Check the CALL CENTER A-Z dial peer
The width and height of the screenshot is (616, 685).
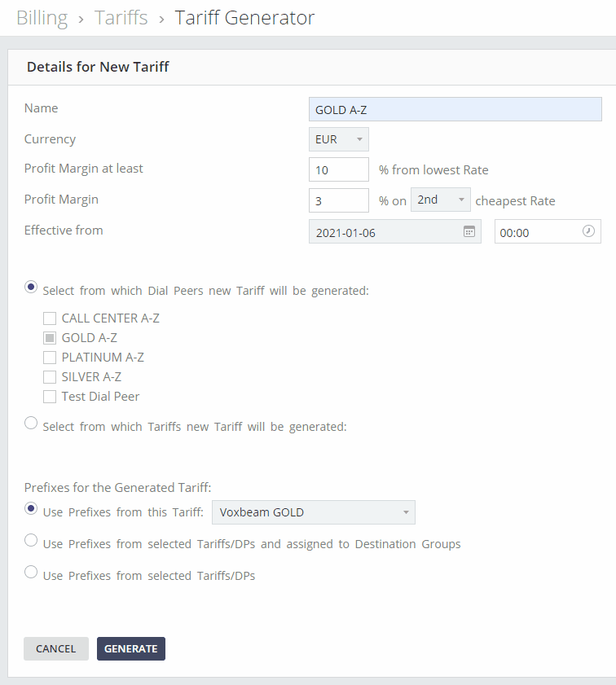click(50, 318)
